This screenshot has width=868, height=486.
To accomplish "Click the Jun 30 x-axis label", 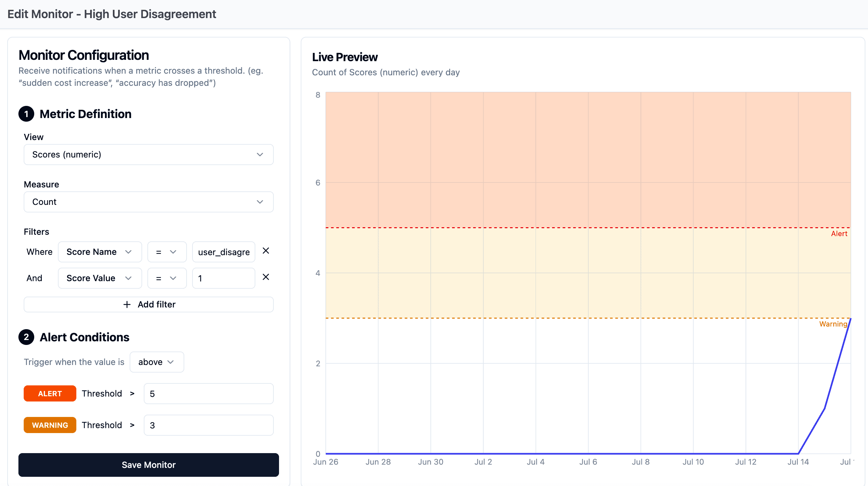I will tap(431, 462).
